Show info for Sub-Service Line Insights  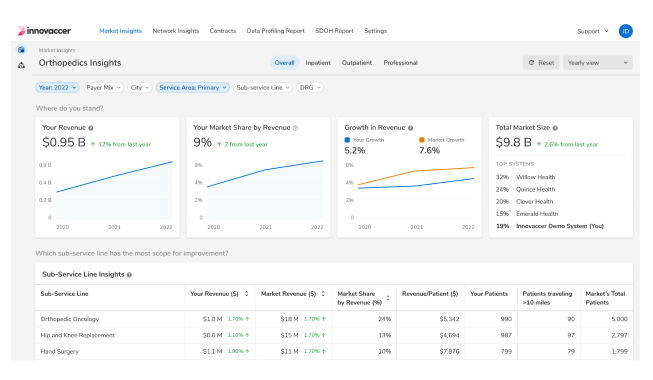click(129, 275)
